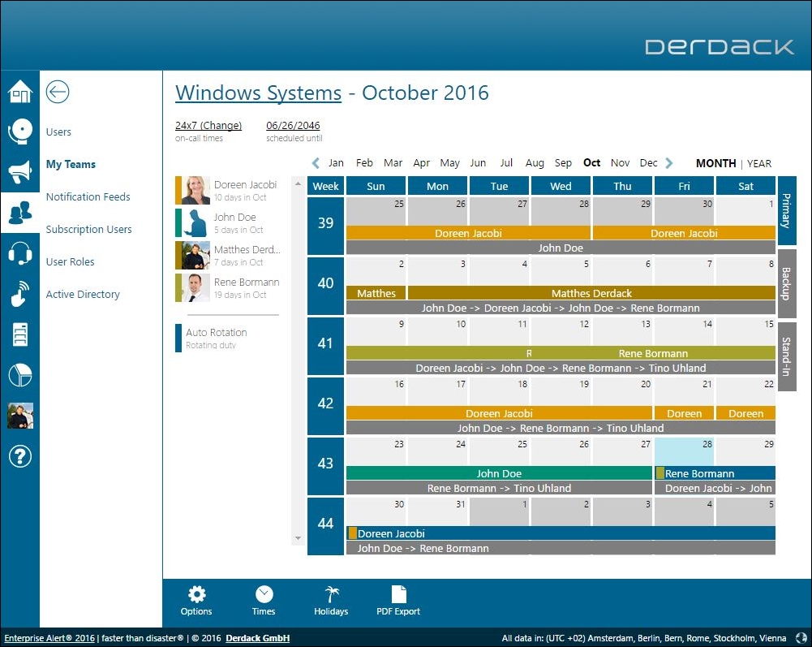Open Options gear in bottom toolbar
Image resolution: width=812 pixels, height=647 pixels.
click(196, 601)
